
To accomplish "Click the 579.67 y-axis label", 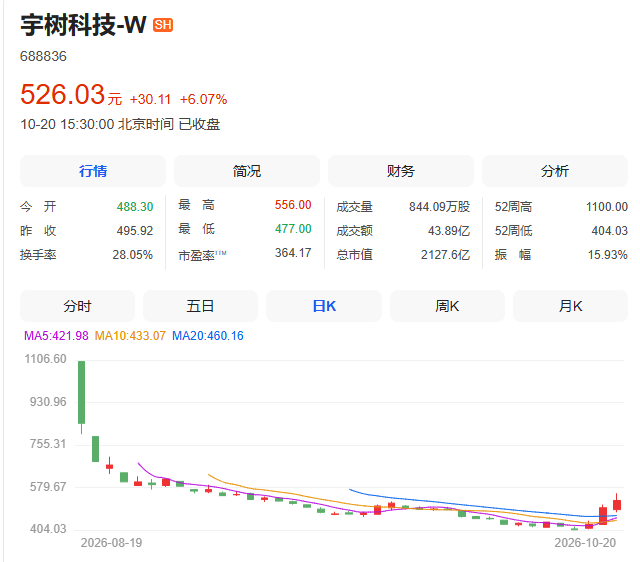I will 48,487.
